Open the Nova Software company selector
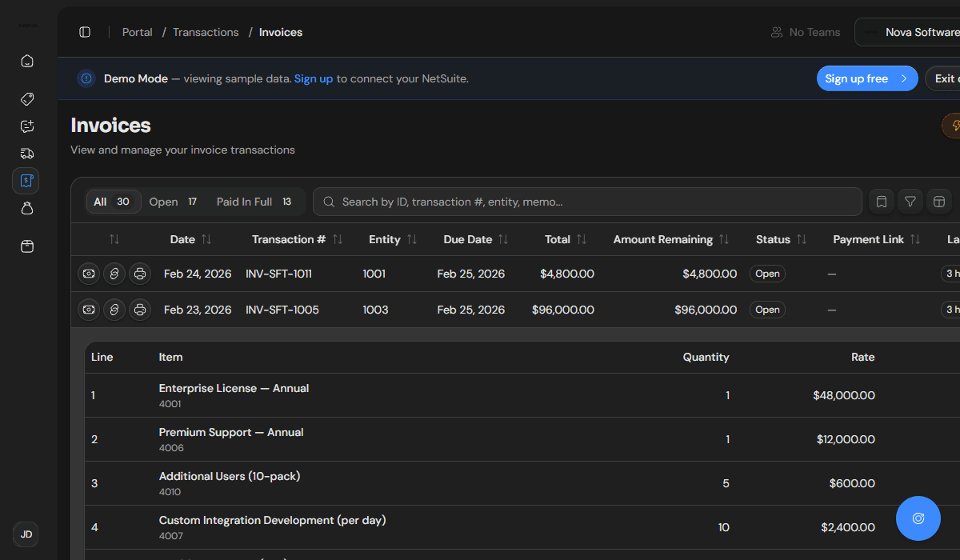 pos(908,32)
